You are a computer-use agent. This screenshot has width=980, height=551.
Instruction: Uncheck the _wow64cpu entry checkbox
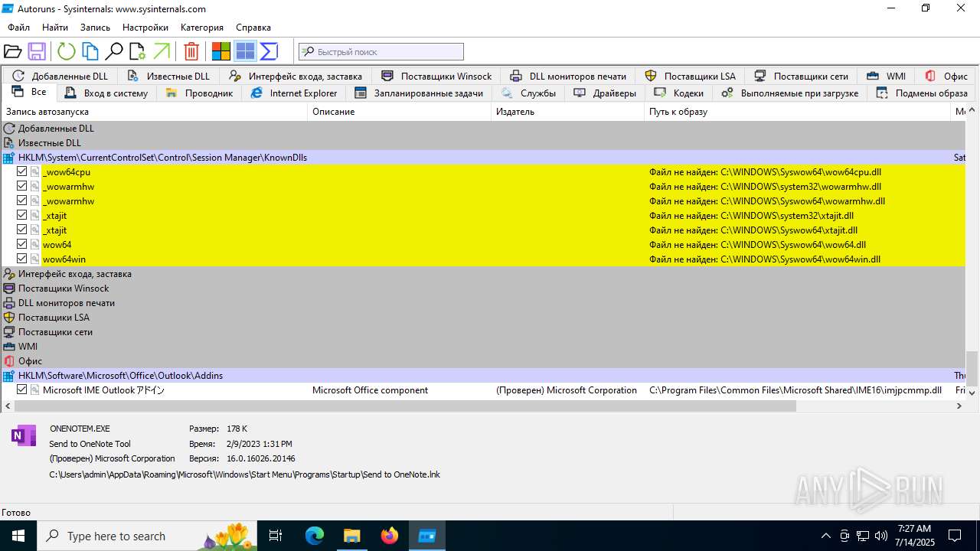click(21, 171)
